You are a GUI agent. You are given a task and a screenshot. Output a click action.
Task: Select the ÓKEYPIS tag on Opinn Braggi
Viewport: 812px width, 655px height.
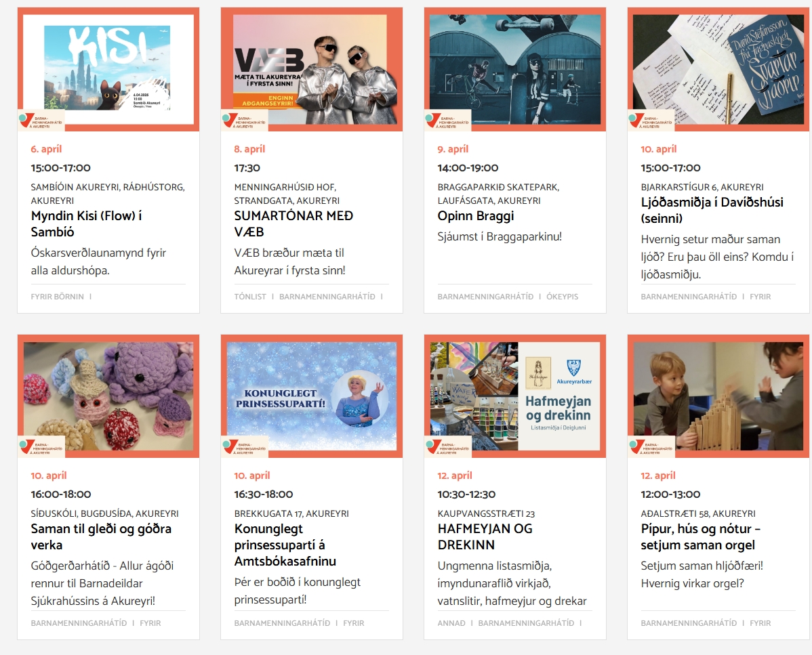tap(563, 297)
